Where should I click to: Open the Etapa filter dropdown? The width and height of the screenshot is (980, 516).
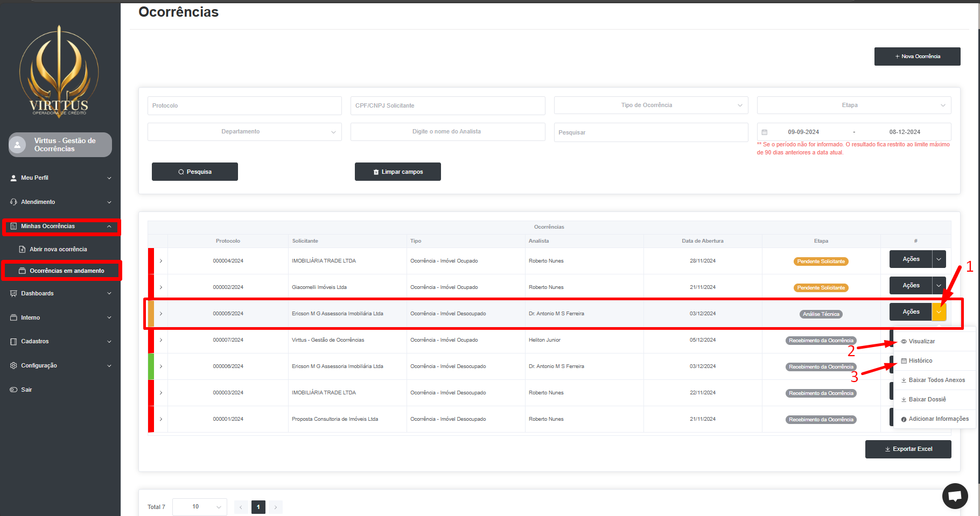pos(853,105)
